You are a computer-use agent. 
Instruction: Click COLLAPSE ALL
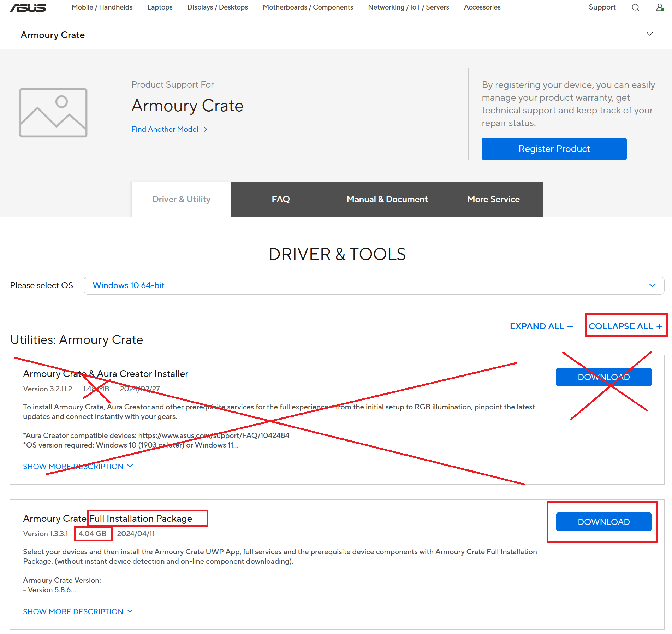625,326
